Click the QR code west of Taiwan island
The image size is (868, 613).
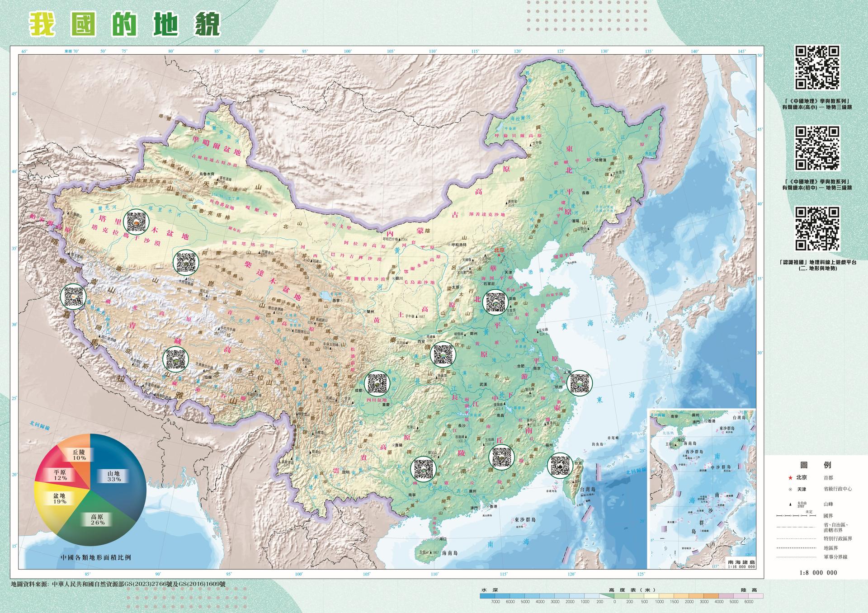click(x=560, y=465)
